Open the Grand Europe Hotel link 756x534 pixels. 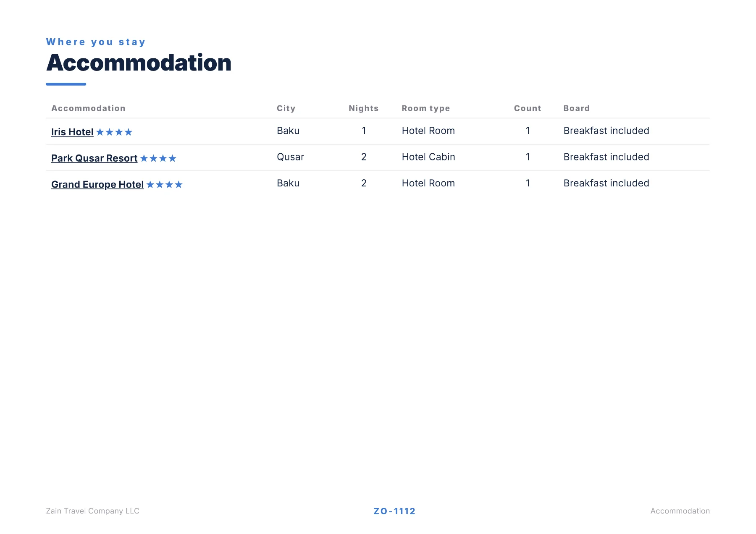click(x=97, y=184)
